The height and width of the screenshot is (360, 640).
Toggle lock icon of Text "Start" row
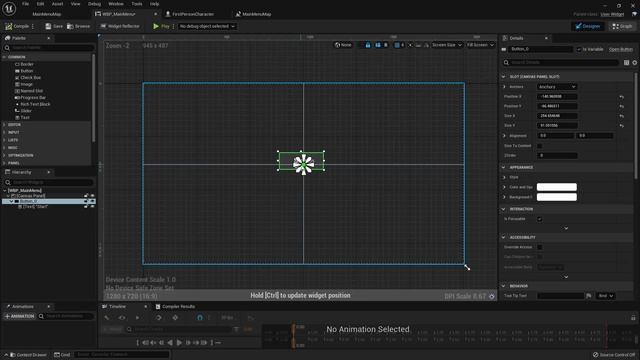(x=86, y=207)
